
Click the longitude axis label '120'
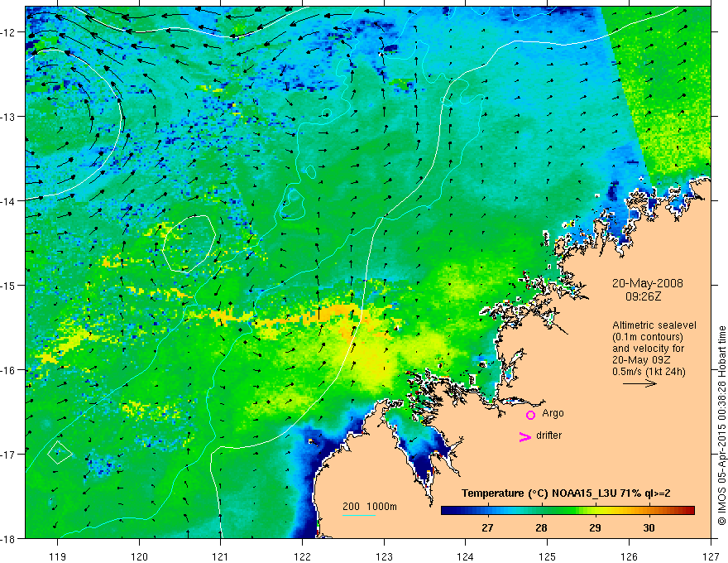coord(139,556)
